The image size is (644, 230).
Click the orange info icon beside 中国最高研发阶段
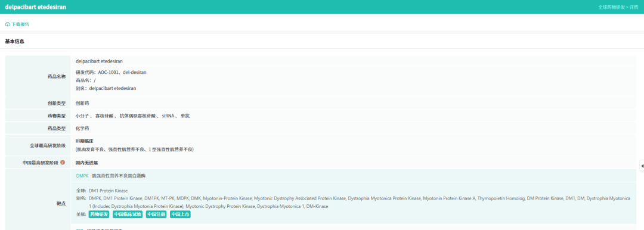63,163
